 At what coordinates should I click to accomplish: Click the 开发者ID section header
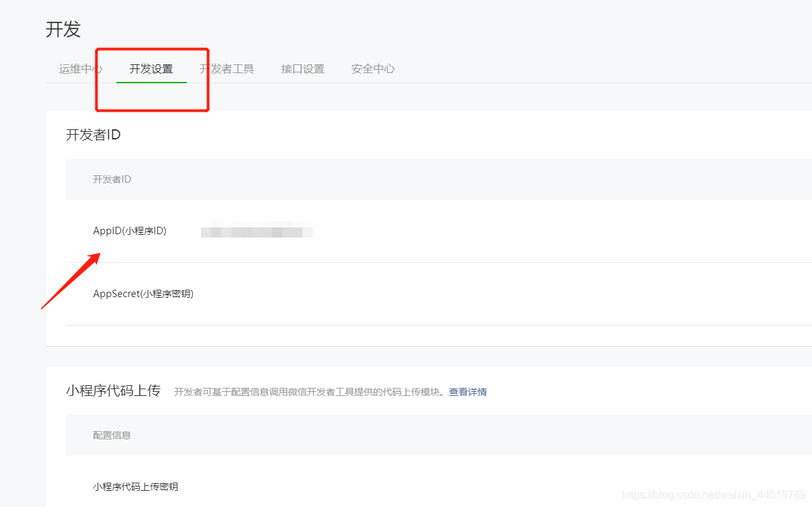tap(93, 135)
